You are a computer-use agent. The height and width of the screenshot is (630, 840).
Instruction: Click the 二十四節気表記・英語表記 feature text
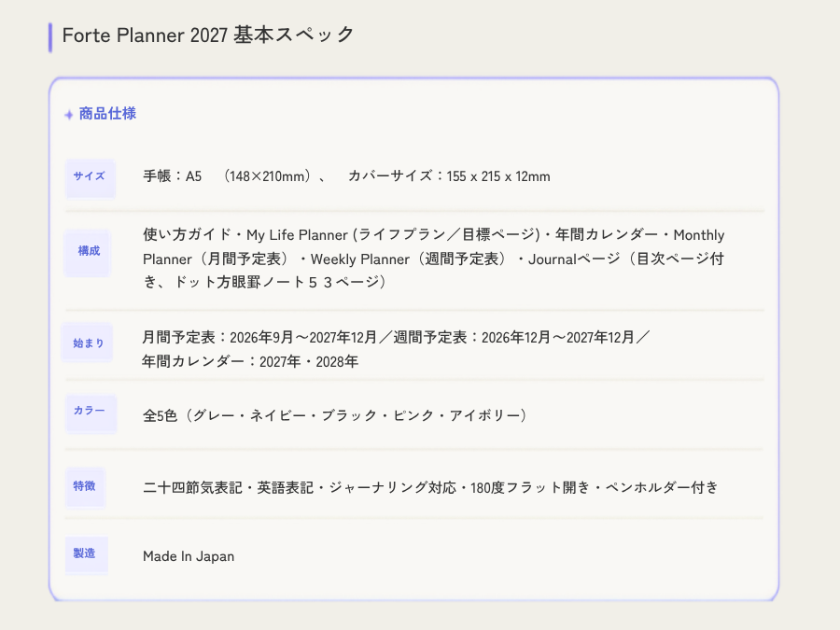[x=430, y=487]
